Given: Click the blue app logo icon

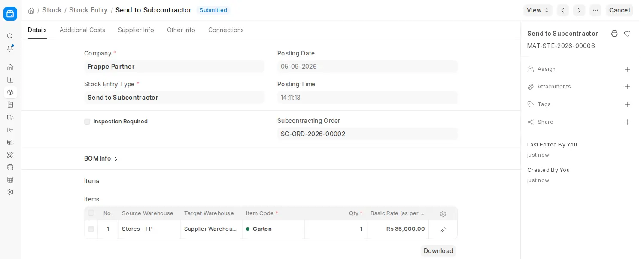Looking at the screenshot, I should tap(10, 14).
